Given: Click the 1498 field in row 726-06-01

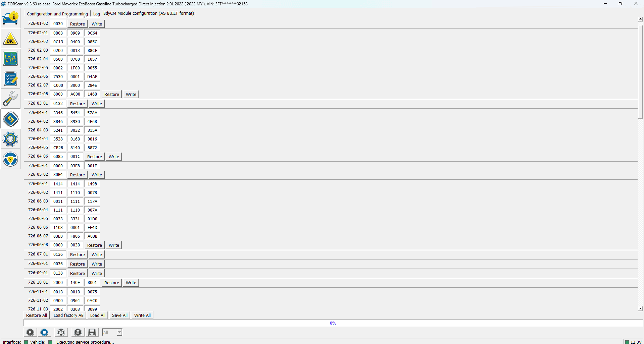Looking at the screenshot, I should (x=92, y=184).
